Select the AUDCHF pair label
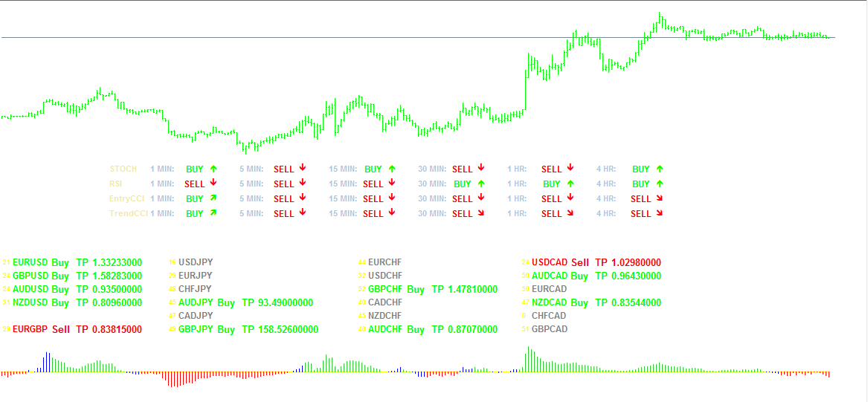 (385, 330)
